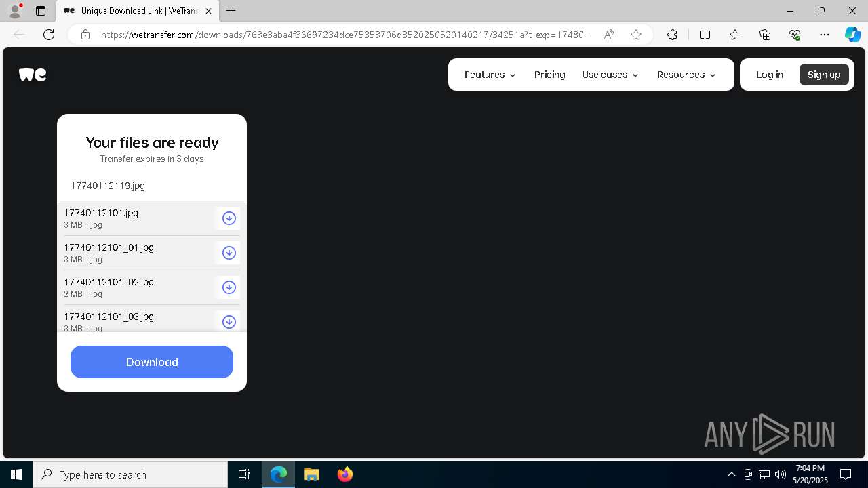Click the 'Transfer expires in 3 days' text

pos(152,159)
